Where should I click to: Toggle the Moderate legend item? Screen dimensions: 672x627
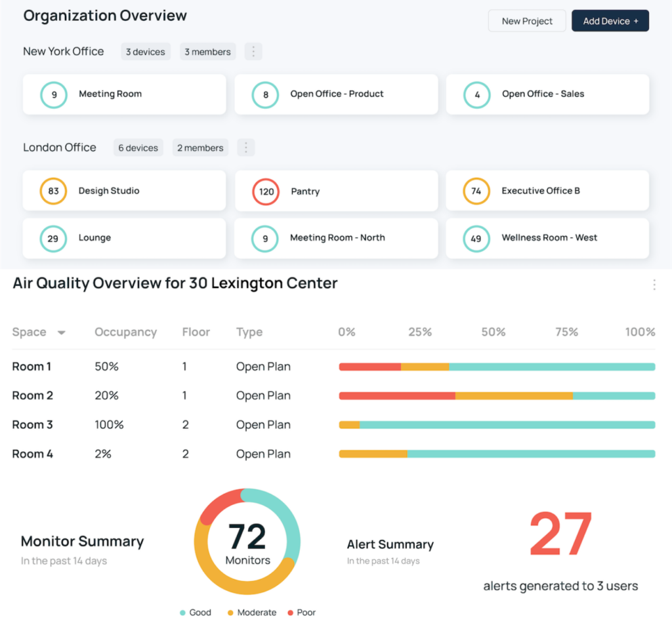pyautogui.click(x=251, y=613)
